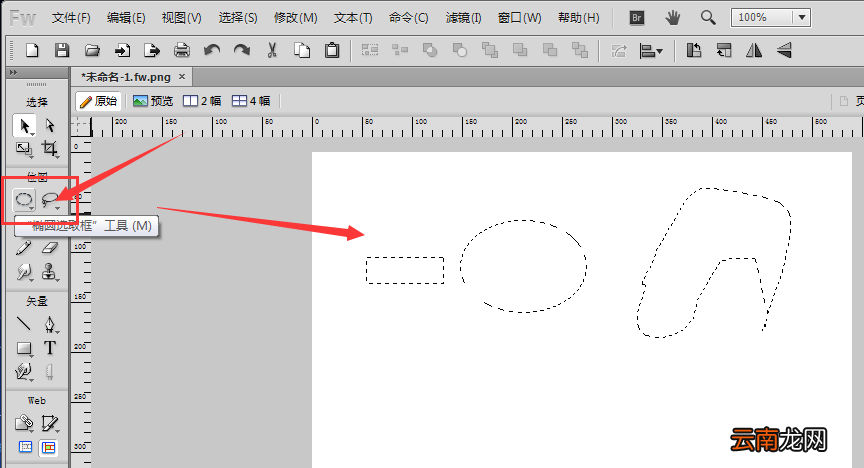Select the Scale tool
Image resolution: width=864 pixels, height=468 pixels.
(24, 149)
